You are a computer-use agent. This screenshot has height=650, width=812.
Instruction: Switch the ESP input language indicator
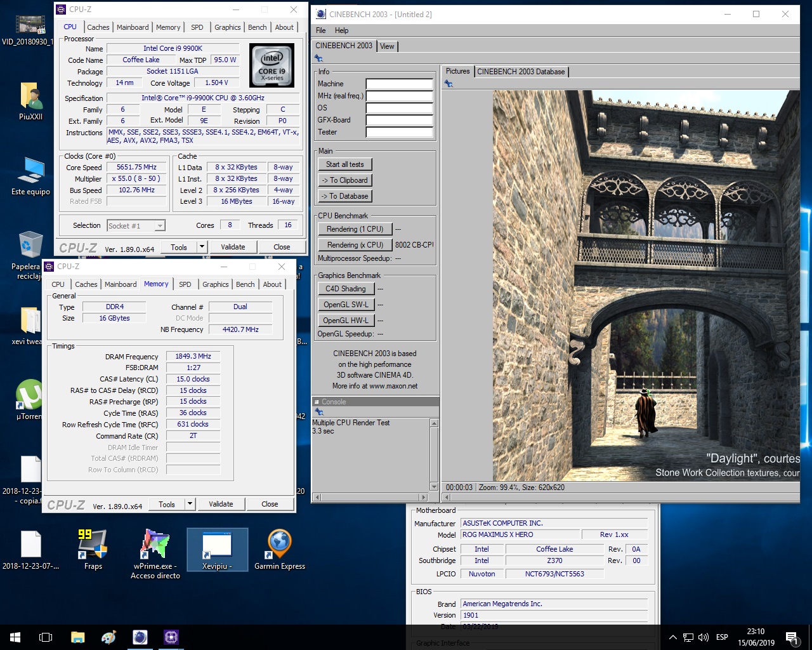[722, 637]
